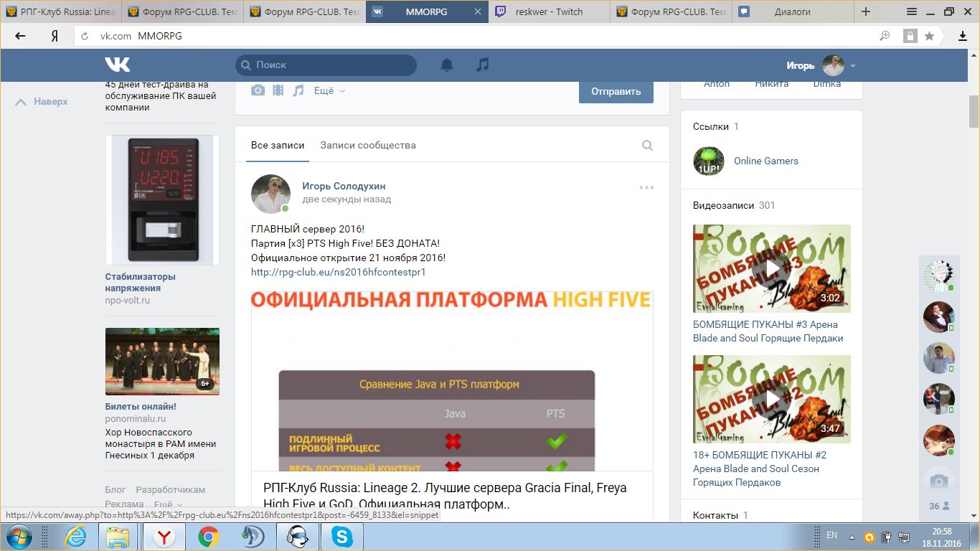The width and height of the screenshot is (980, 551).
Task: Play the БОМБЯЩИЕ ПУКАНЫ #3 video
Action: (771, 268)
